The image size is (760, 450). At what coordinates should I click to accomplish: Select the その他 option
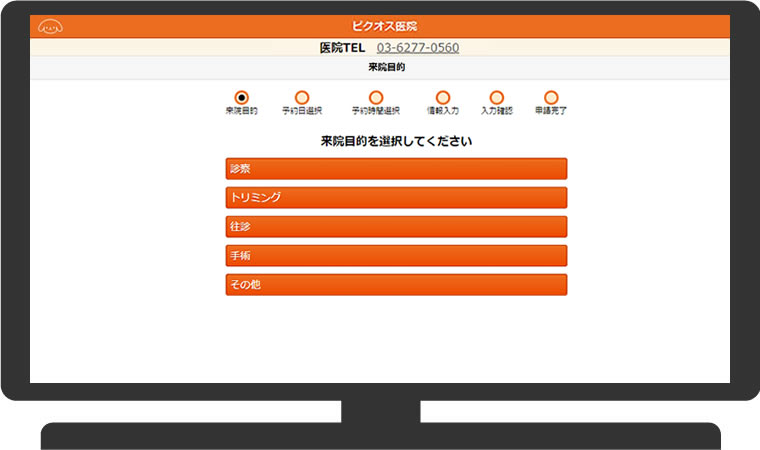pos(396,285)
